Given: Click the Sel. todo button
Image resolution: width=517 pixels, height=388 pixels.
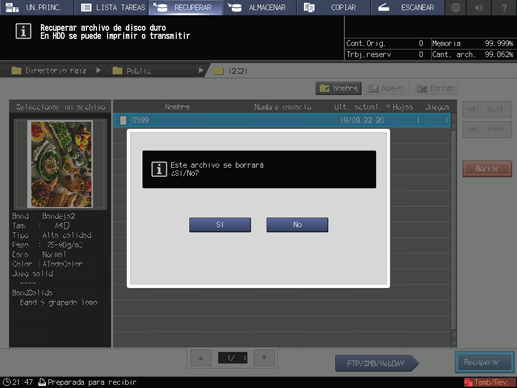Looking at the screenshot, I should coord(487,129).
